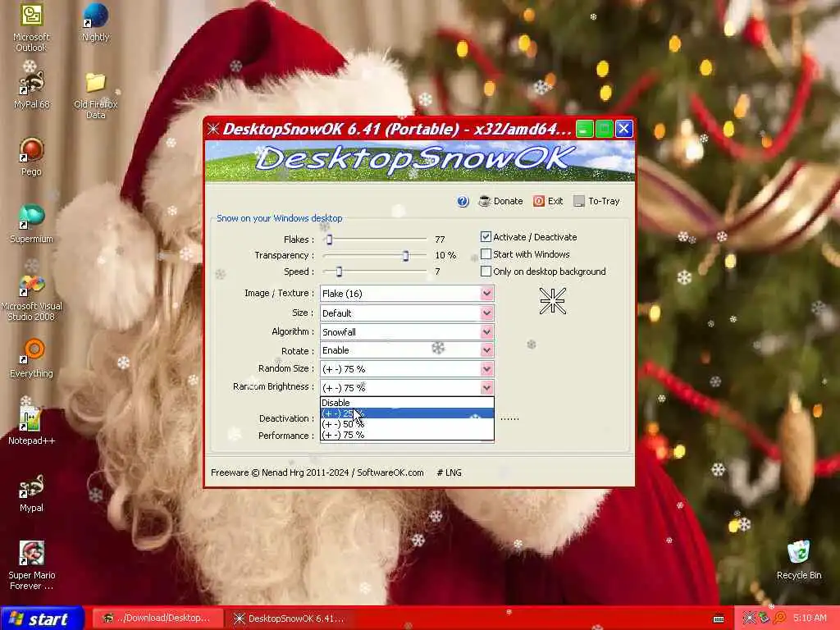Select Disable in the brightness list
Viewport: 840px width, 630px height.
tap(407, 402)
